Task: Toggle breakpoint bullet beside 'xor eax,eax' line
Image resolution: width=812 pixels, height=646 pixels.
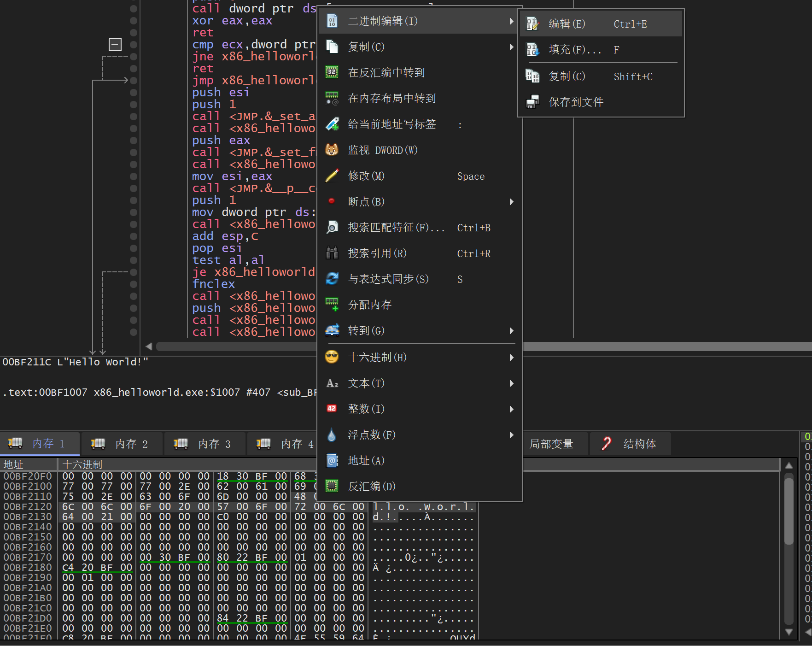Action: [134, 21]
